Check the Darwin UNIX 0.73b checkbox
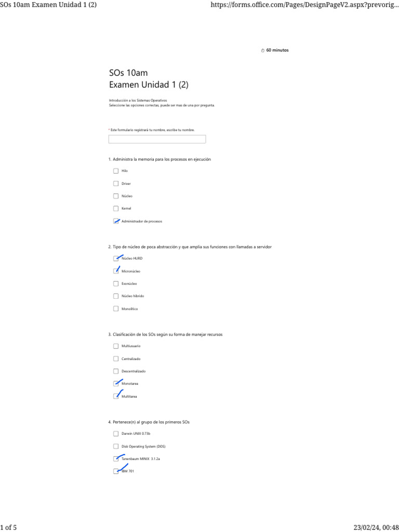Image resolution: width=399 pixels, height=532 pixels. [x=116, y=434]
